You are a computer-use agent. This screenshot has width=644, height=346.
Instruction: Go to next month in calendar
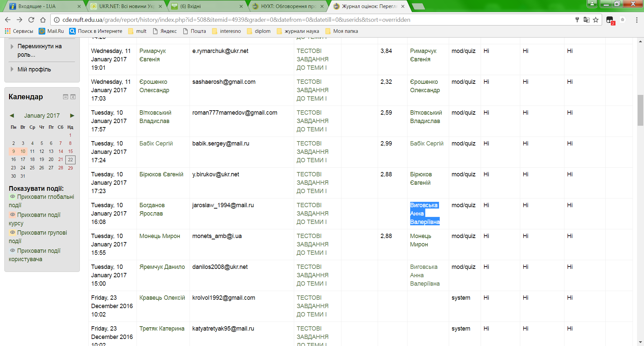tap(72, 116)
